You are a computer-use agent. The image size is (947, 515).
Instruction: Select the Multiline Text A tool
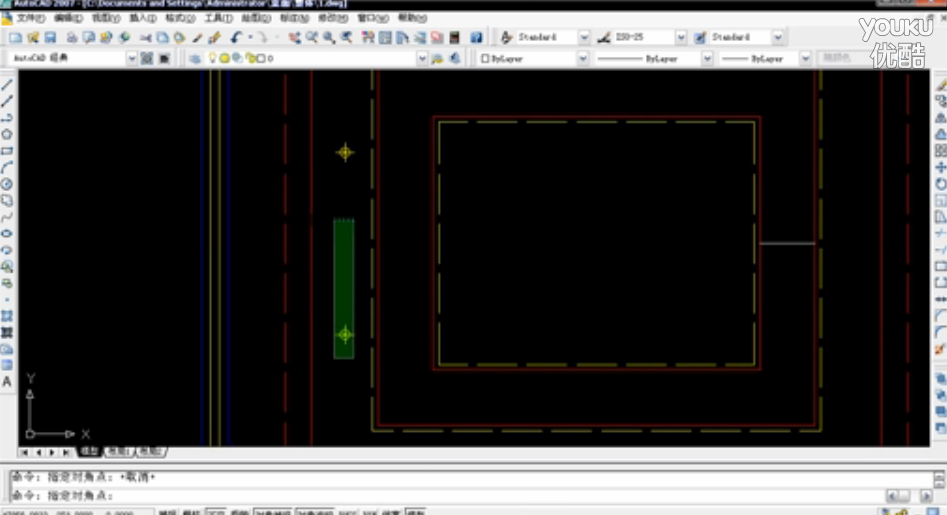click(x=7, y=382)
